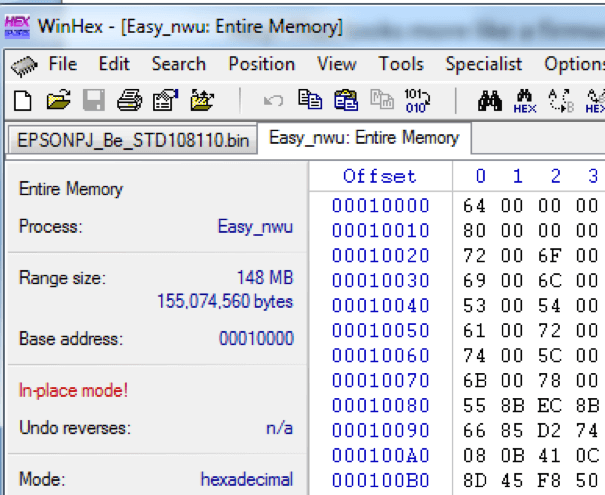Open the Edit menu
The width and height of the screenshot is (605, 495).
114,64
